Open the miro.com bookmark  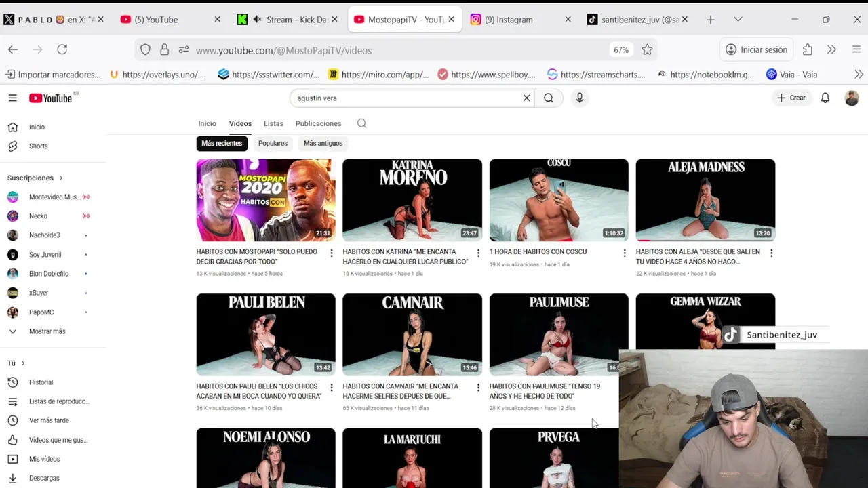point(378,75)
